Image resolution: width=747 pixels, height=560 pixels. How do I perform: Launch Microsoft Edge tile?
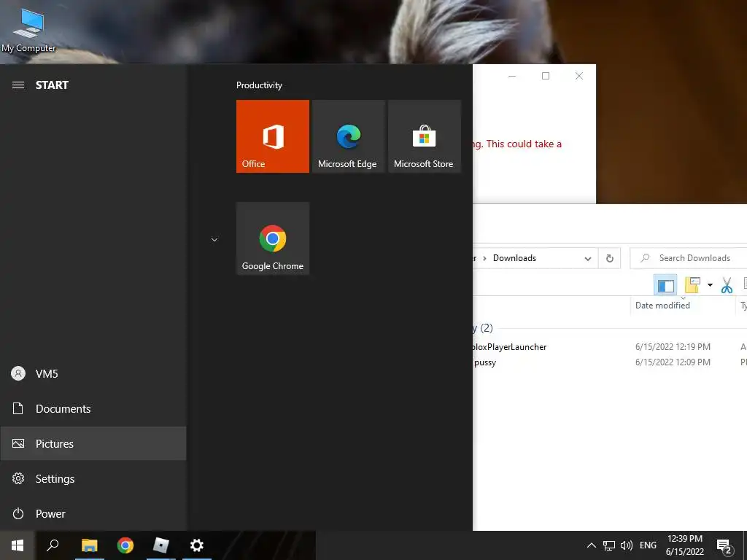348,136
